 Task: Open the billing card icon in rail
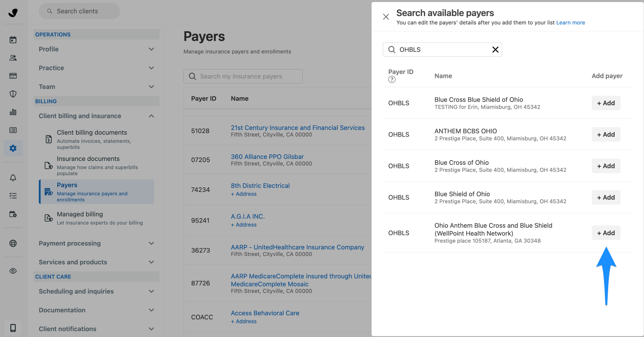tap(13, 76)
